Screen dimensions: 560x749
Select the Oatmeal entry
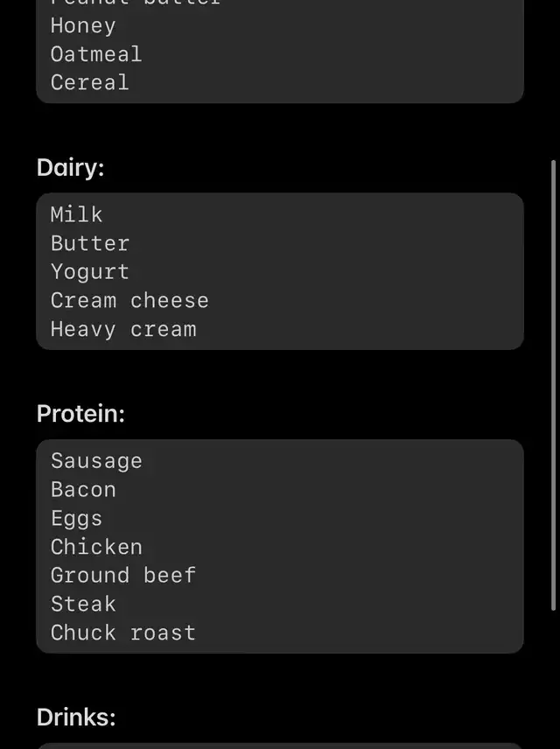click(x=96, y=54)
